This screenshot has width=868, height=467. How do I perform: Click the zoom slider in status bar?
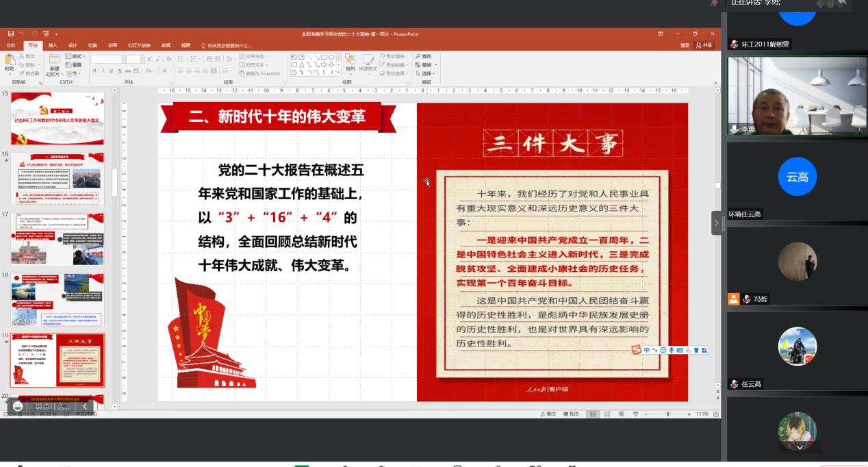click(668, 414)
